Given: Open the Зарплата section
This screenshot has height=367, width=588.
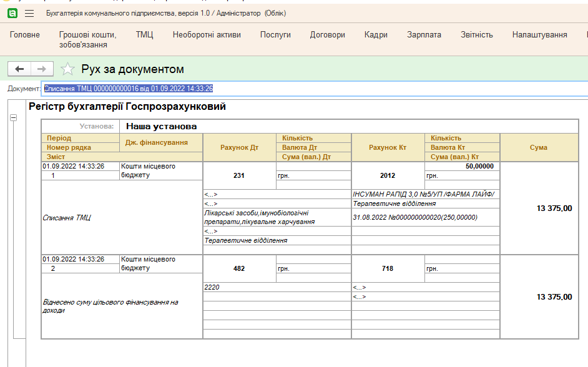Looking at the screenshot, I should click(x=424, y=36).
